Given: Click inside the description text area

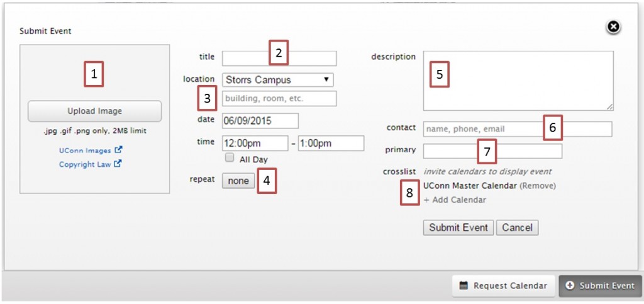Looking at the screenshot, I should (x=518, y=81).
